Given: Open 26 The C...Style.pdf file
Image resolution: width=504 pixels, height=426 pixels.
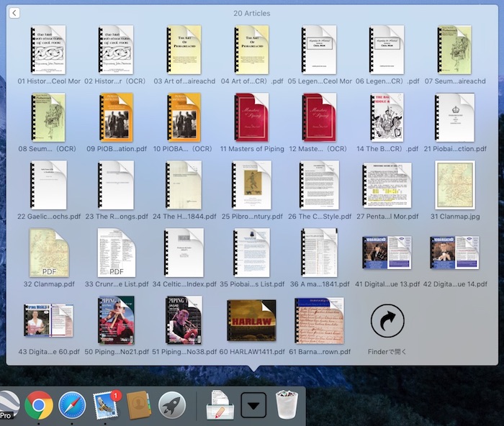Looking at the screenshot, I should (x=319, y=185).
